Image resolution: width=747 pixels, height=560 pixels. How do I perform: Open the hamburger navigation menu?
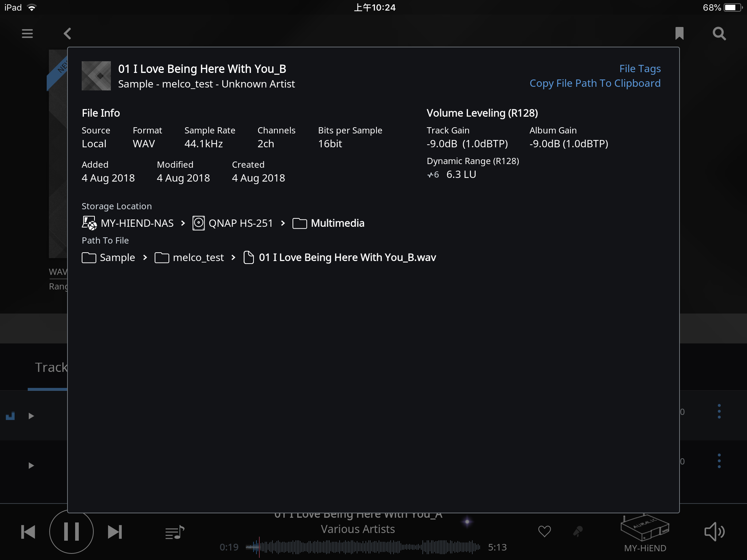[x=27, y=34]
